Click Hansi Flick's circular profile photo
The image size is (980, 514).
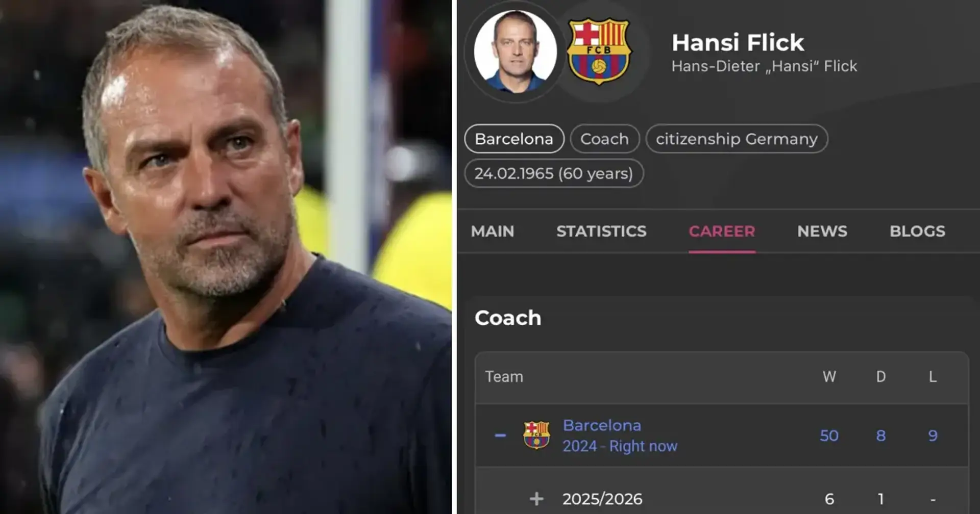point(515,51)
